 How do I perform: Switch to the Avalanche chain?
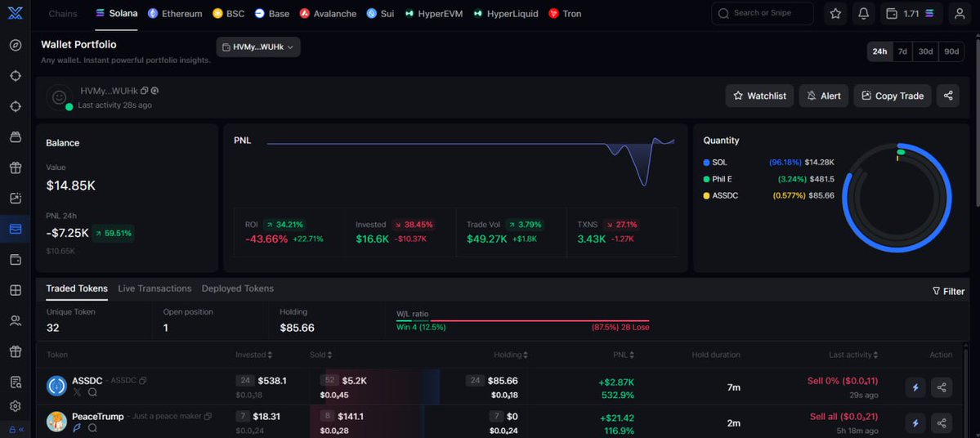328,13
